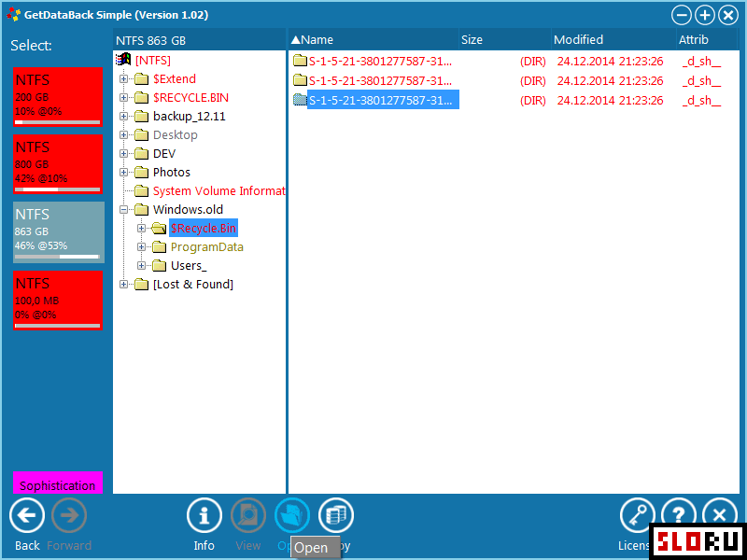Expand the DEV tree node
The height and width of the screenshot is (560, 747).
(x=124, y=153)
